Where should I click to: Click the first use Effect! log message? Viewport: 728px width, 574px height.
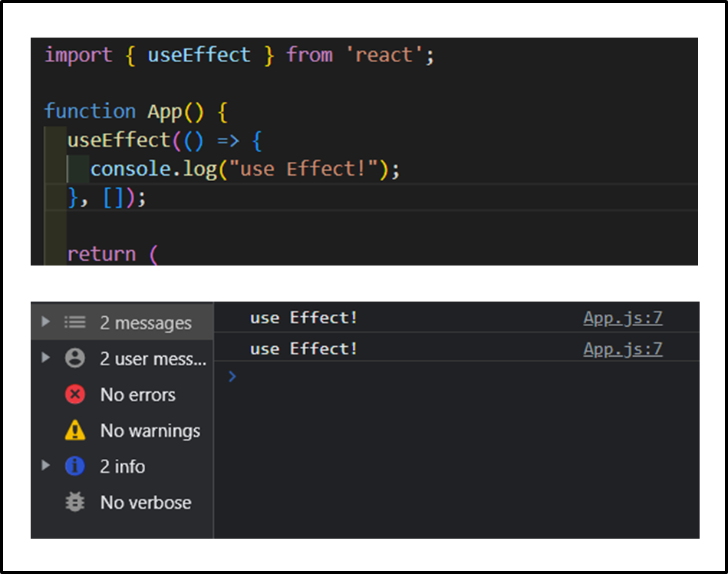pos(304,318)
